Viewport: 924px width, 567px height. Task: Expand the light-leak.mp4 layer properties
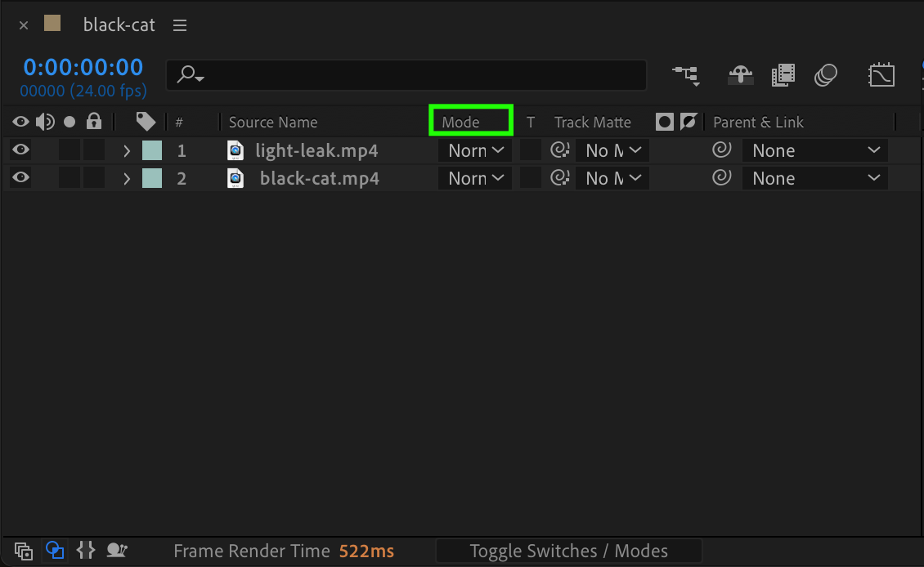click(x=127, y=150)
